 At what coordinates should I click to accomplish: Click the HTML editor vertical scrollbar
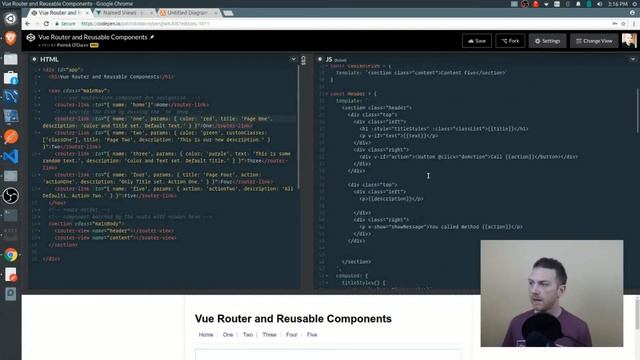tap(298, 127)
